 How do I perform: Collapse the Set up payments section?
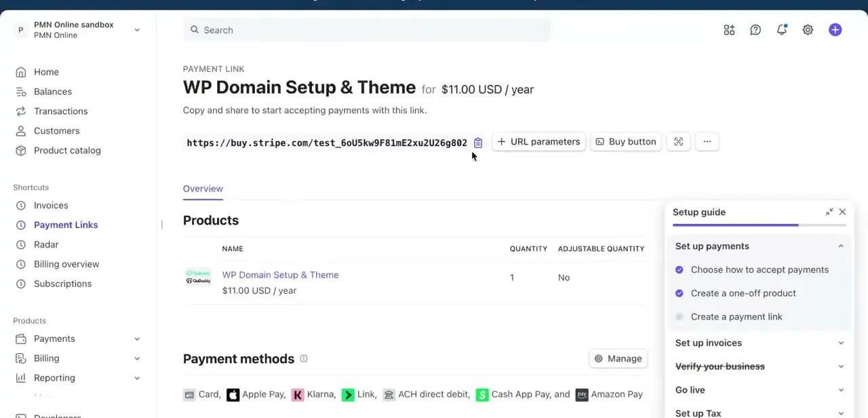coord(841,246)
